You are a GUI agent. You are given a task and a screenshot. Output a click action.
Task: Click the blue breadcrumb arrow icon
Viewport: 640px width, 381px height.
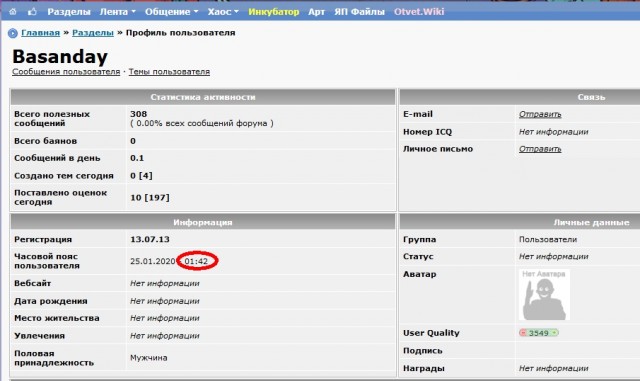(x=13, y=33)
